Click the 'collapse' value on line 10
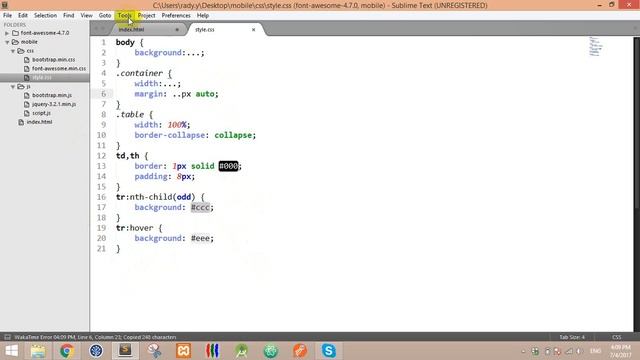This screenshot has height=360, width=640. (x=233, y=135)
